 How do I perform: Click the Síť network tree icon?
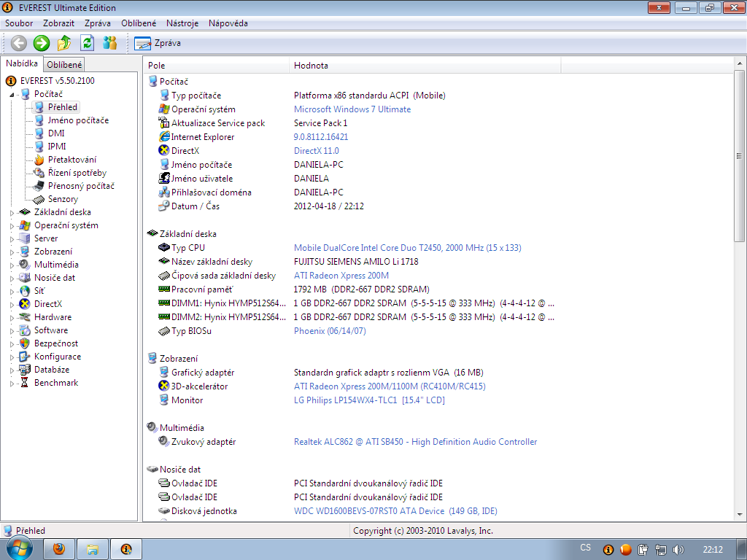pyautogui.click(x=25, y=290)
